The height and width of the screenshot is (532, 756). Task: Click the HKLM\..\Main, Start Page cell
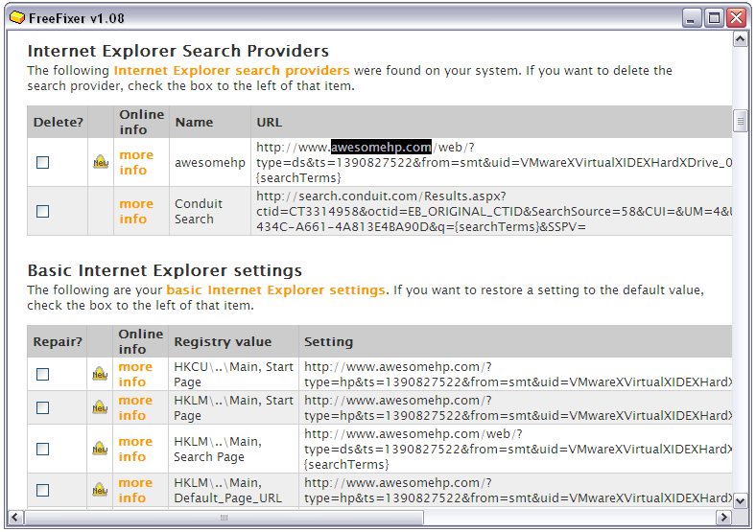pos(233,407)
